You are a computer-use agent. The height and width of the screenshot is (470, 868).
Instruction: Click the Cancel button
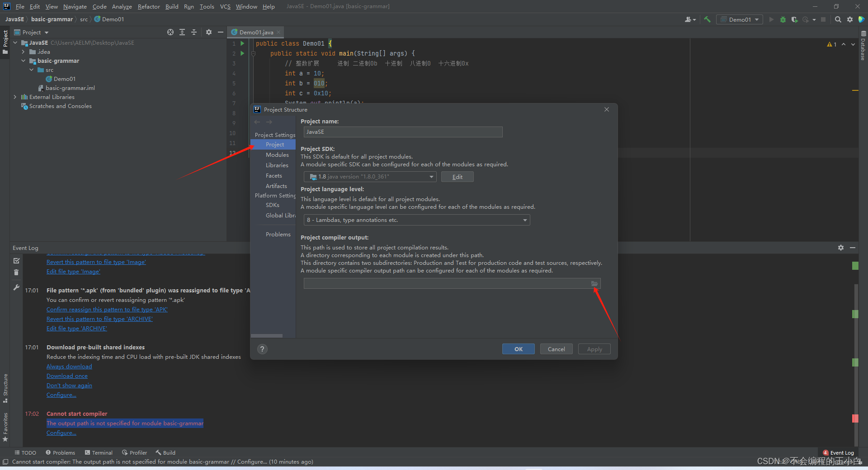[x=556, y=349]
